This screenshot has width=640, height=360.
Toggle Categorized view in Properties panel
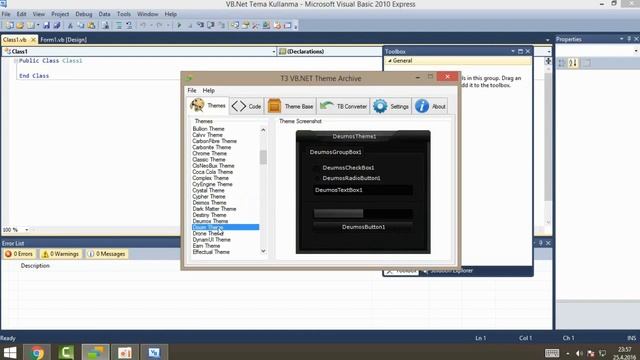click(562, 63)
